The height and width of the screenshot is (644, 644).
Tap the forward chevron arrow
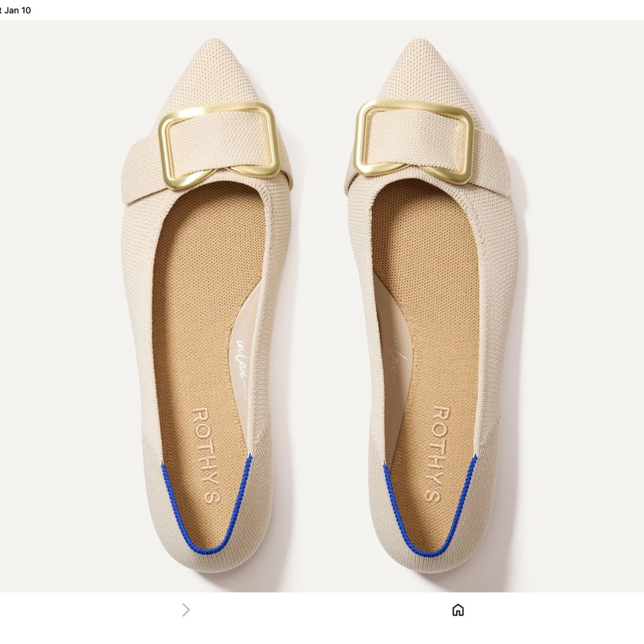click(x=186, y=610)
